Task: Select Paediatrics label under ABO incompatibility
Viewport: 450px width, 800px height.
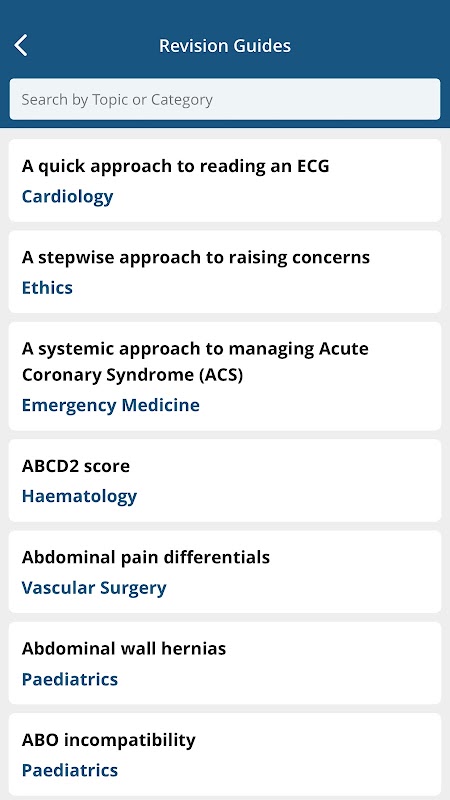Action: 70,770
